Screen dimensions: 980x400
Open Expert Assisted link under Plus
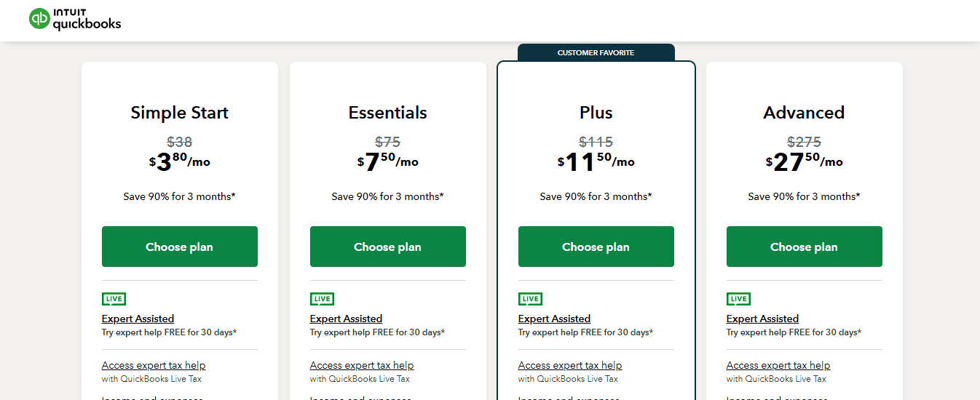(554, 319)
